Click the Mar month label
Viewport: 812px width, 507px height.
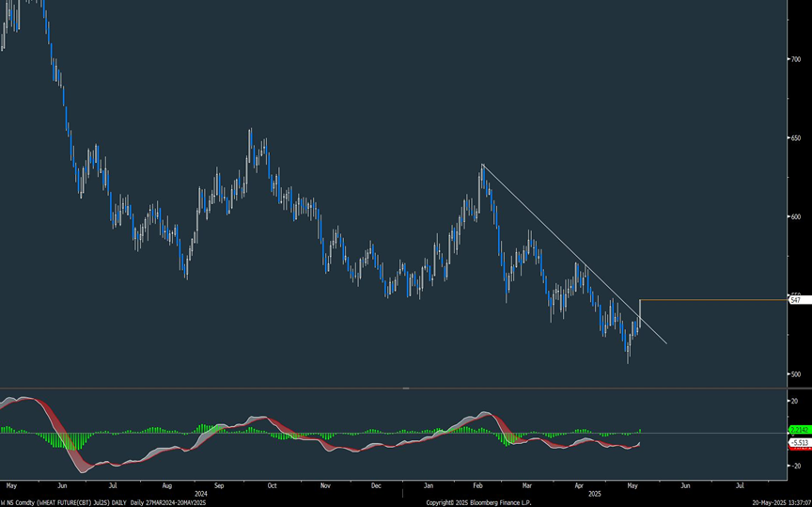(527, 485)
